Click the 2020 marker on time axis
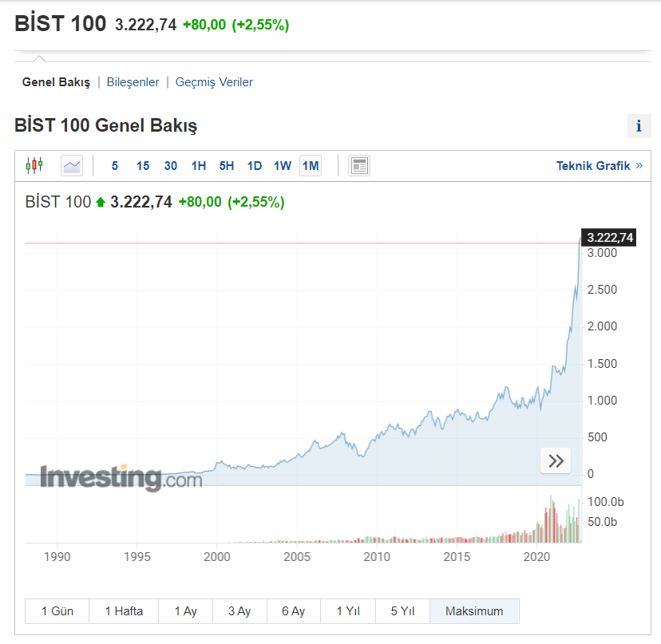661x644 pixels. point(538,556)
